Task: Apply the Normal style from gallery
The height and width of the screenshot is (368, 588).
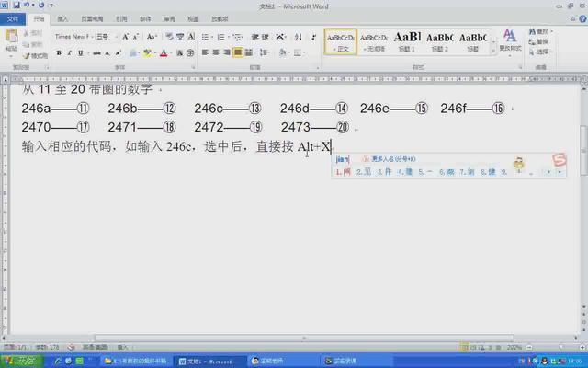Action: click(341, 41)
